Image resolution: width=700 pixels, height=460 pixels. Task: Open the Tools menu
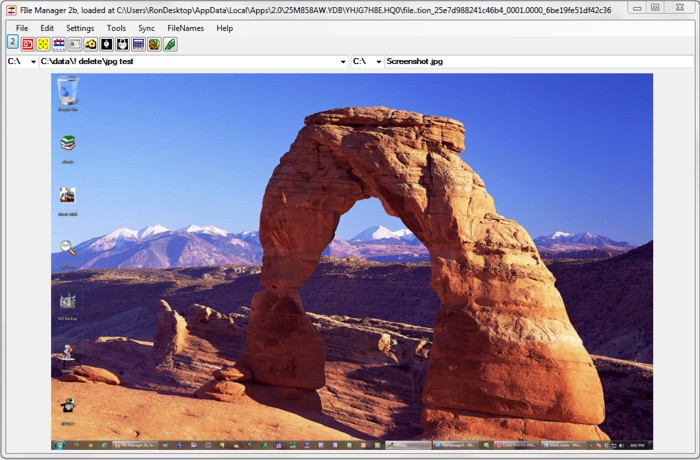click(116, 28)
